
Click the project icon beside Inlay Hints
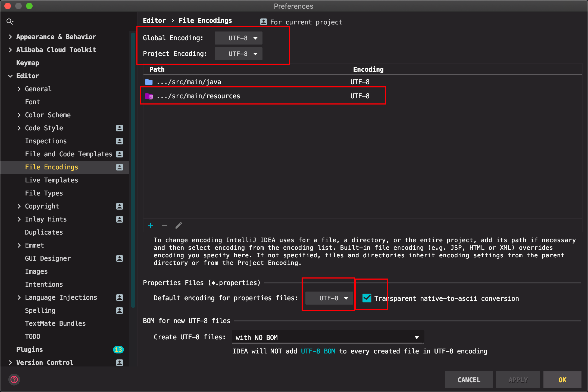tap(120, 219)
